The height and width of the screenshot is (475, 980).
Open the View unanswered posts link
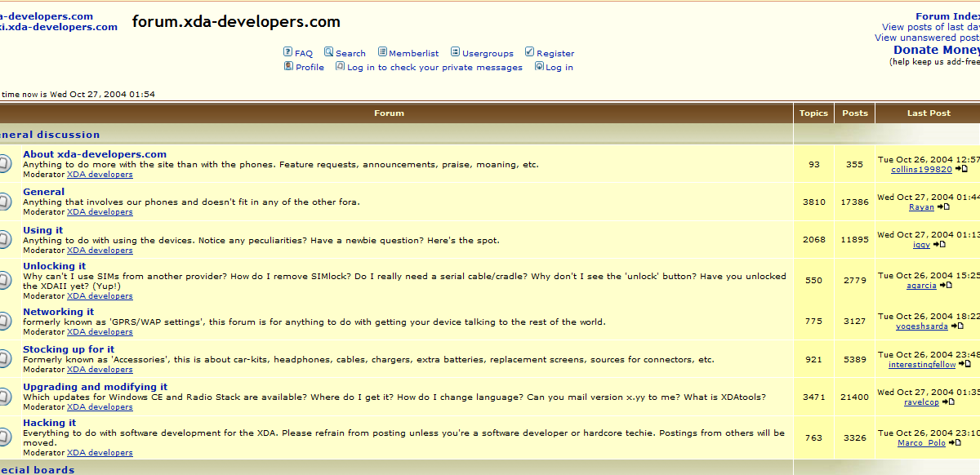(927, 38)
